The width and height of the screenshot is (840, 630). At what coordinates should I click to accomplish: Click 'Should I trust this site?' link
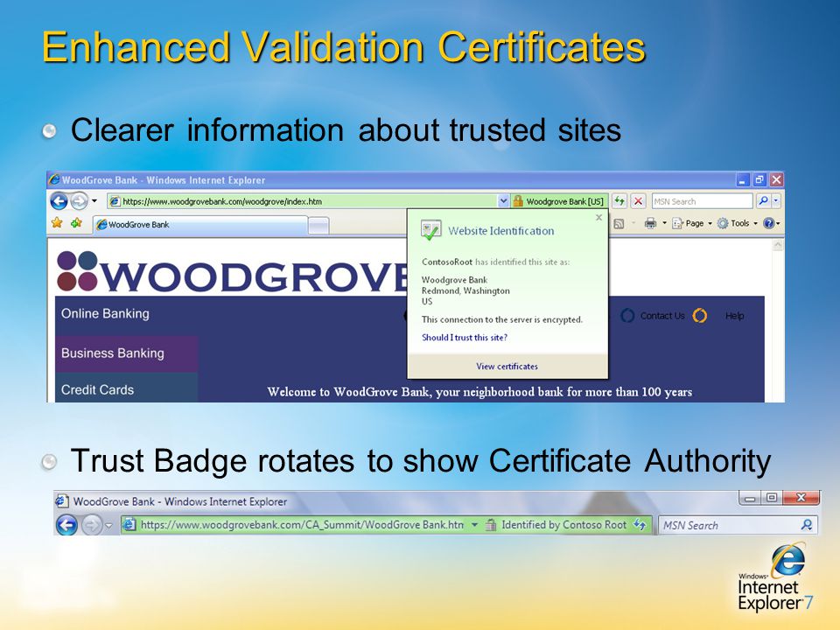[x=465, y=338]
